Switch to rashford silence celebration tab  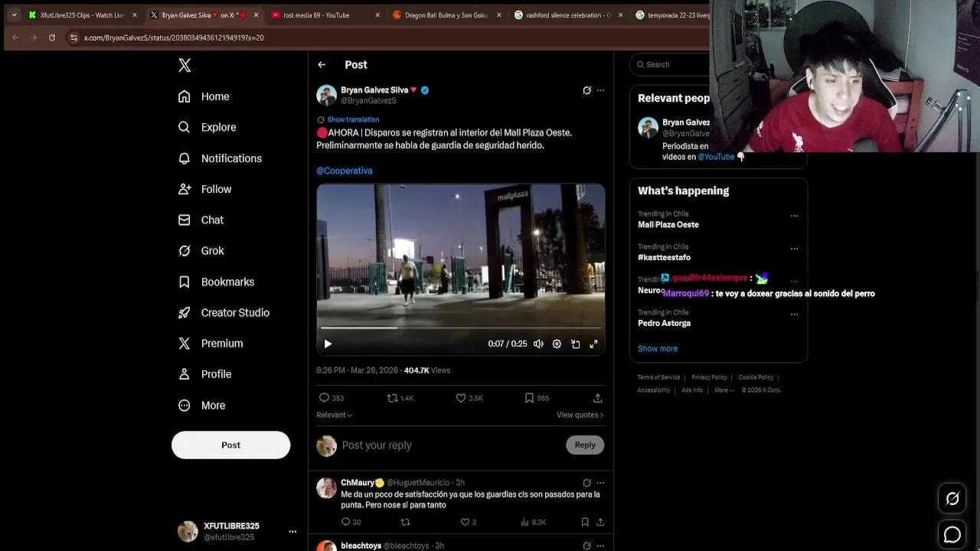pyautogui.click(x=567, y=15)
